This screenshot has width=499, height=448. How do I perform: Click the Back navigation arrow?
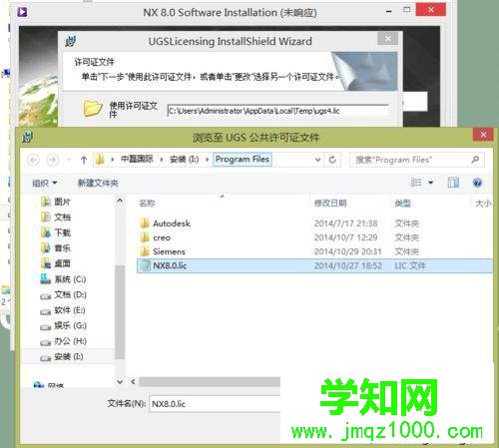(33, 160)
